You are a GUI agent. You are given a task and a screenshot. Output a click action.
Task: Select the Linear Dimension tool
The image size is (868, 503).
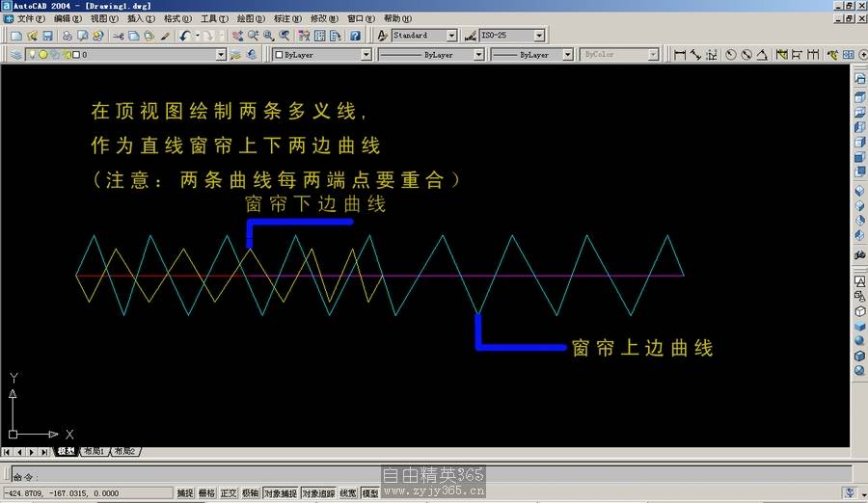[x=680, y=55]
